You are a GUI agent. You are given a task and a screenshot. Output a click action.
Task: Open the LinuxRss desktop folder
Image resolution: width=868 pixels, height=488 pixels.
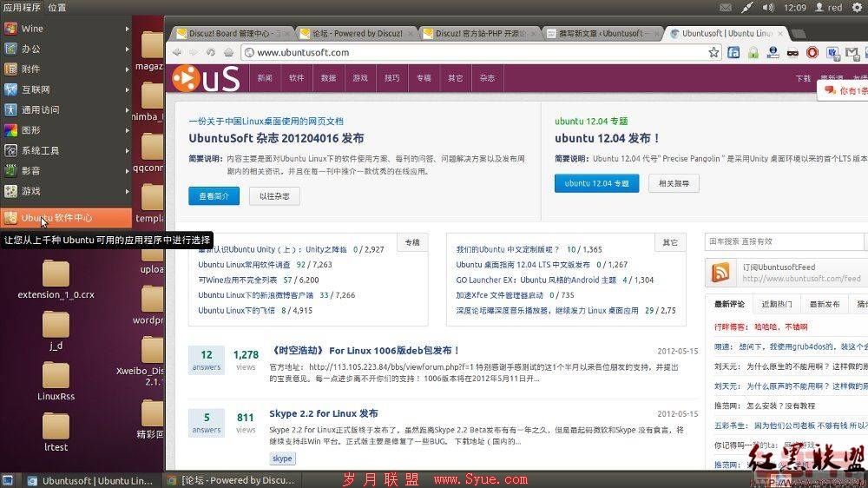(x=56, y=381)
